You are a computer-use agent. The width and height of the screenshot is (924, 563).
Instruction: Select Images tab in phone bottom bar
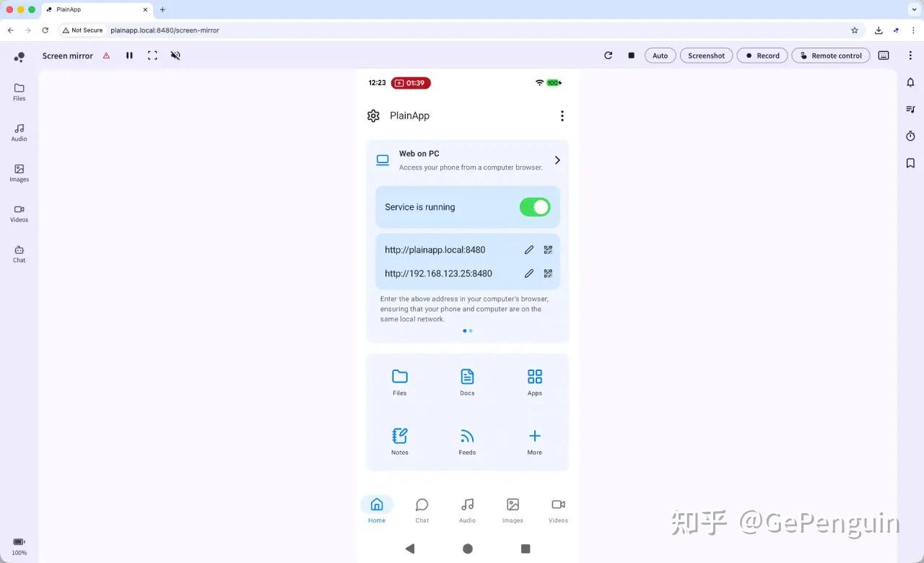[513, 510]
